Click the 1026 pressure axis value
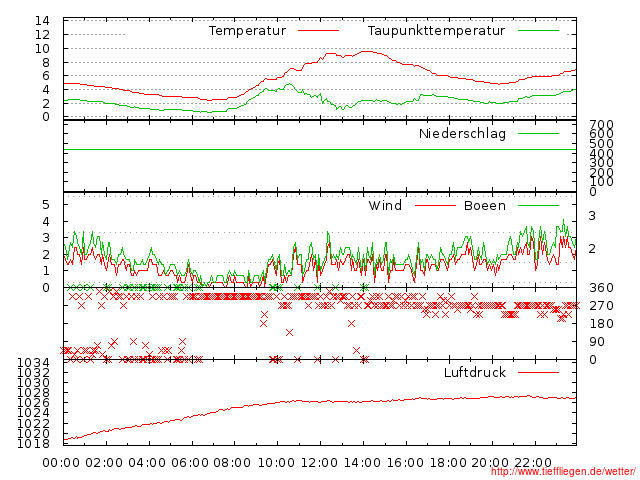Screen dimensions: 640x480 (33, 402)
